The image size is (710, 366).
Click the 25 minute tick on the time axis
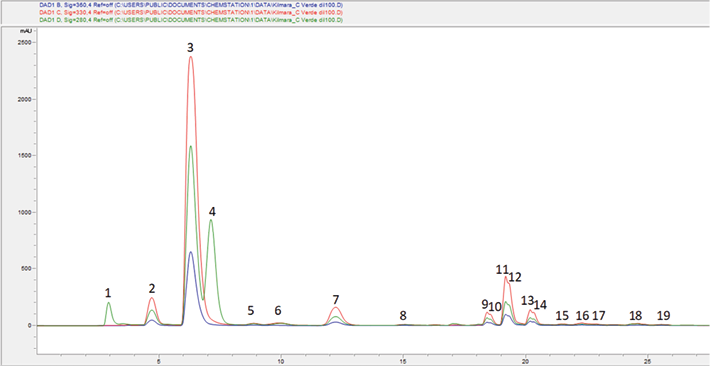[x=648, y=361]
